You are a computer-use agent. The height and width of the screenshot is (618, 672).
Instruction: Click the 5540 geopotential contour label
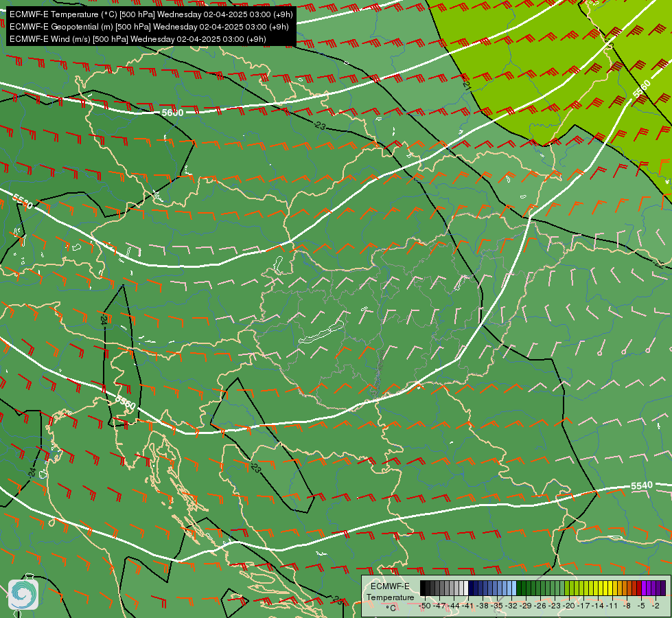pyautogui.click(x=642, y=485)
